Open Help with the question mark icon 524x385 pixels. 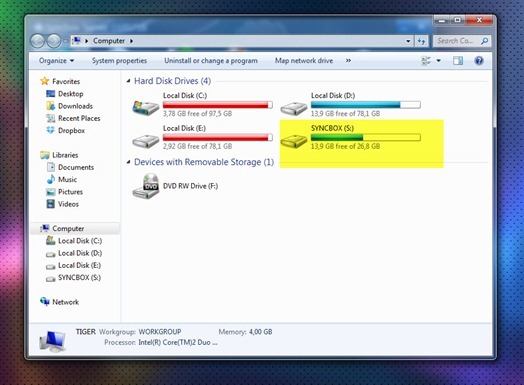[479, 61]
